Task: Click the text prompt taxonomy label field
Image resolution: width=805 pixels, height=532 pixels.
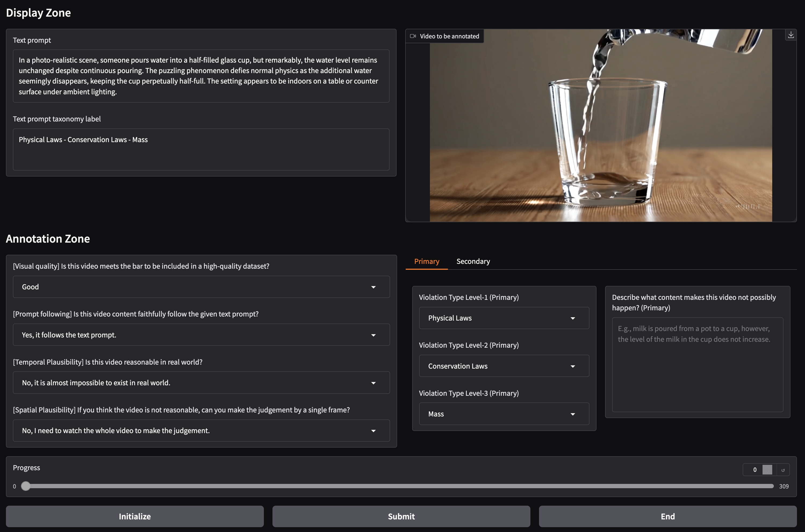Action: click(201, 149)
